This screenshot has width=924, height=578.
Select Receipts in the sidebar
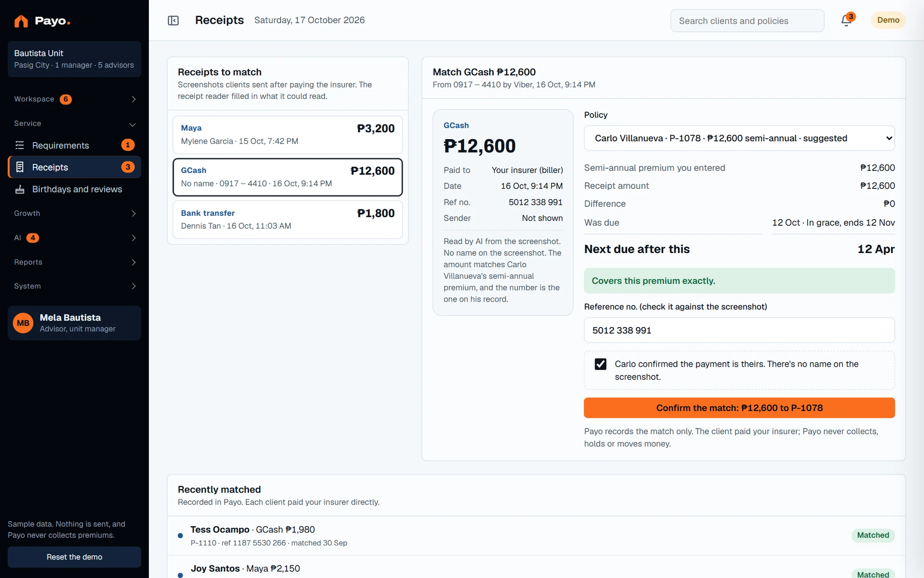point(74,167)
